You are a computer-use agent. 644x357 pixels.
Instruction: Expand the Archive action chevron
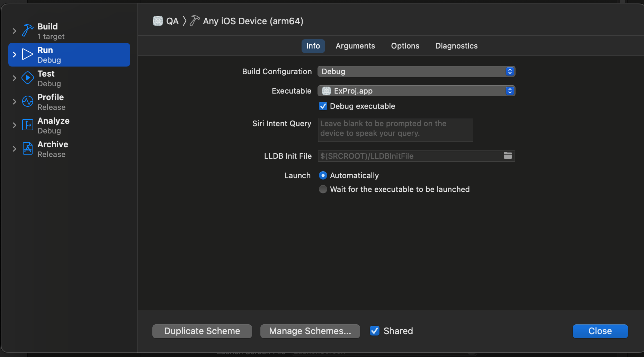[14, 149]
